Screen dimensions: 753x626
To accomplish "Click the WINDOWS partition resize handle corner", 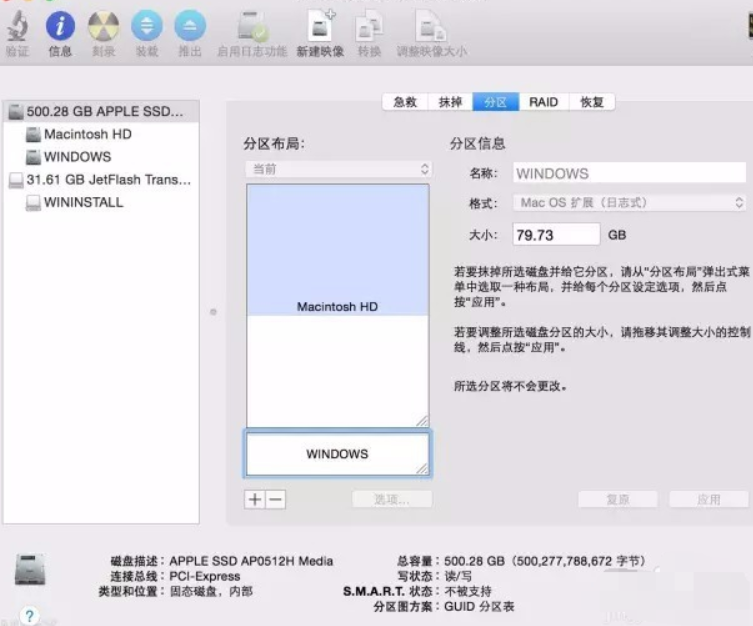I will coord(422,469).
